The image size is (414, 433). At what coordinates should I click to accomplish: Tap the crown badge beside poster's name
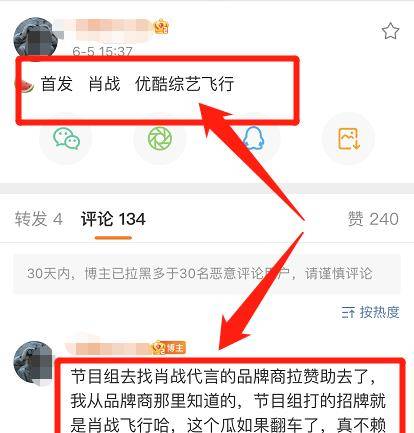tap(162, 27)
